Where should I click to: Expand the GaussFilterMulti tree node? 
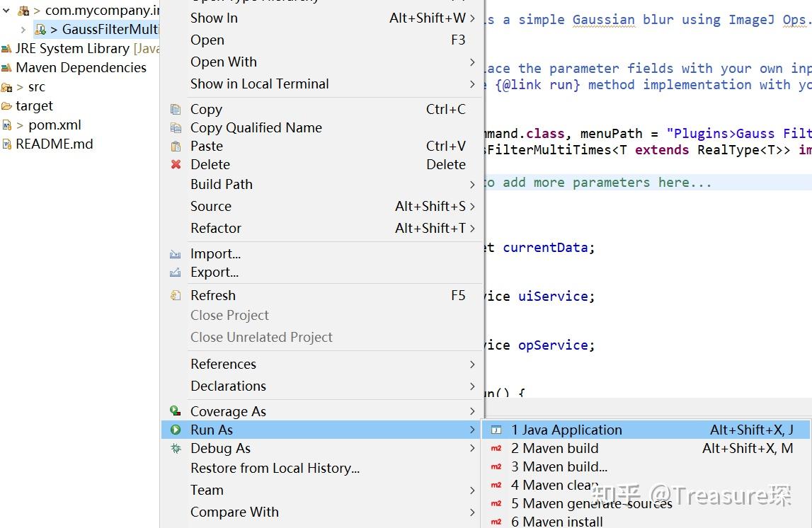(x=23, y=29)
